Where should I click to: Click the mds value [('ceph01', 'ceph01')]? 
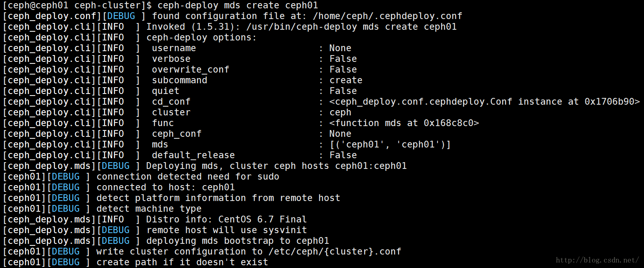(390, 145)
